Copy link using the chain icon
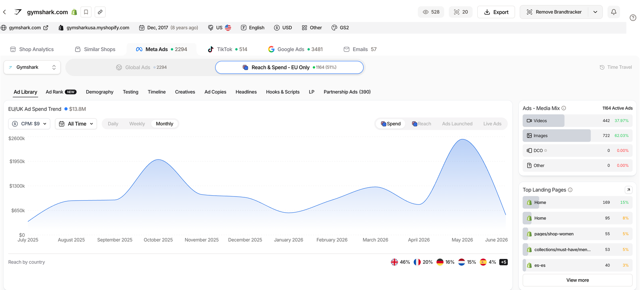 [x=100, y=12]
